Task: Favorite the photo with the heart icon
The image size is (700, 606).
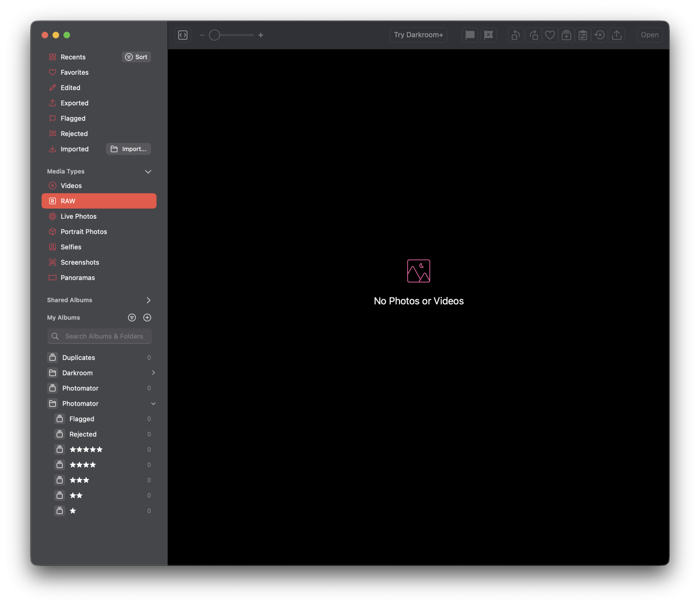Action: point(550,35)
